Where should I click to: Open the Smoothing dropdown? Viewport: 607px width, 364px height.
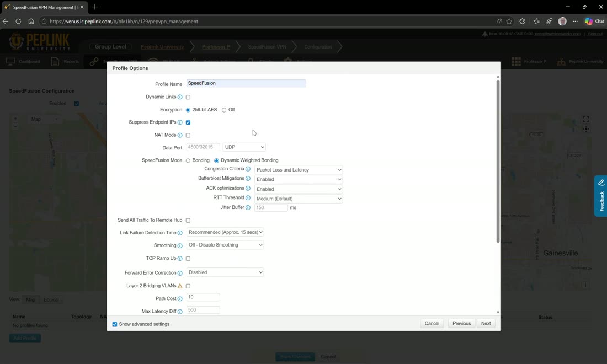[x=225, y=245]
